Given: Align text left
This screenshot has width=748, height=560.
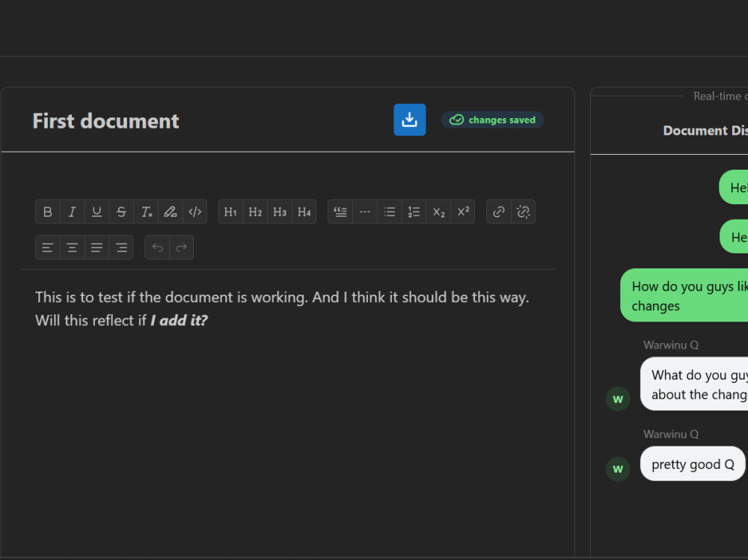Looking at the screenshot, I should point(48,247).
